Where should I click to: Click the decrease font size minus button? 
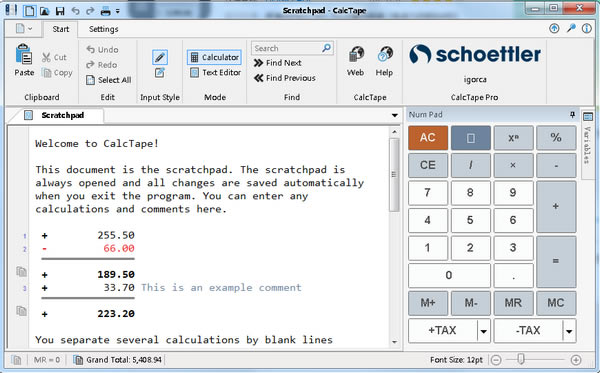496,360
